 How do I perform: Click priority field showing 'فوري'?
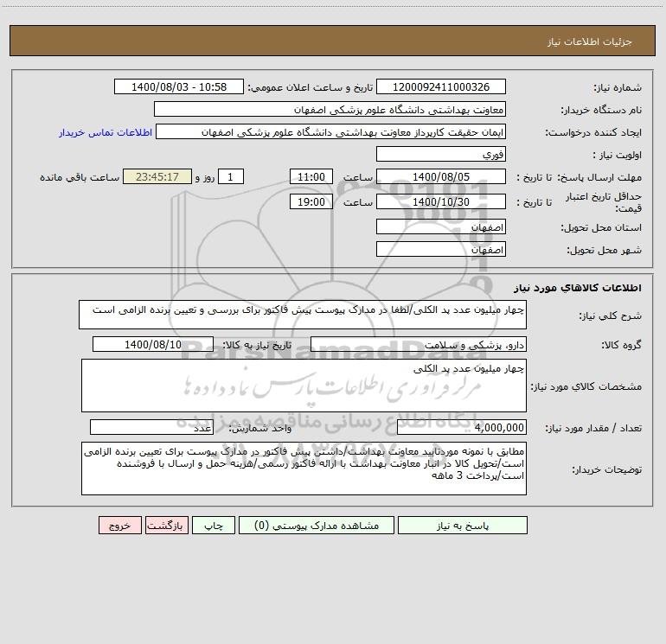click(x=441, y=154)
